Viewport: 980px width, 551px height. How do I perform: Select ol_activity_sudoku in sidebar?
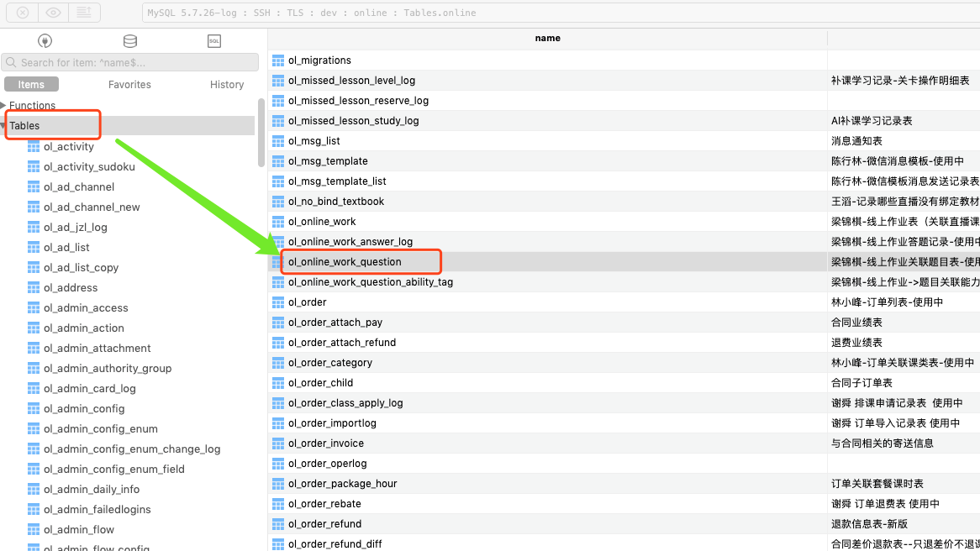pyautogui.click(x=89, y=167)
